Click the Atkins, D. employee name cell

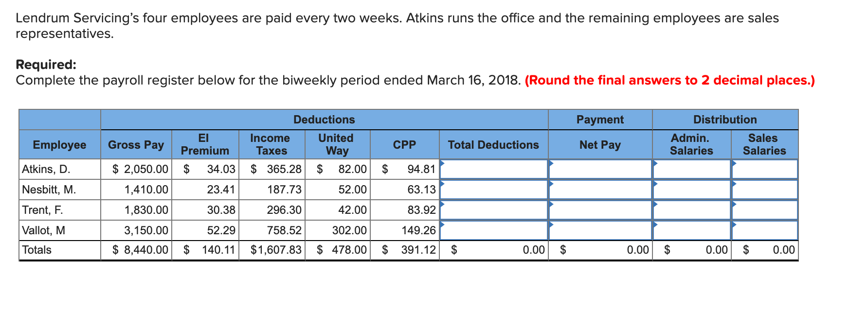click(60, 169)
